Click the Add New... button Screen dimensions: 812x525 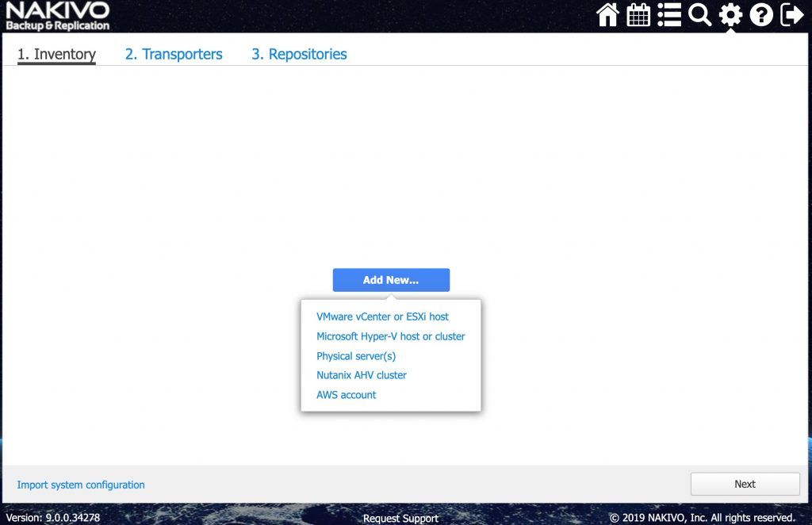391,280
